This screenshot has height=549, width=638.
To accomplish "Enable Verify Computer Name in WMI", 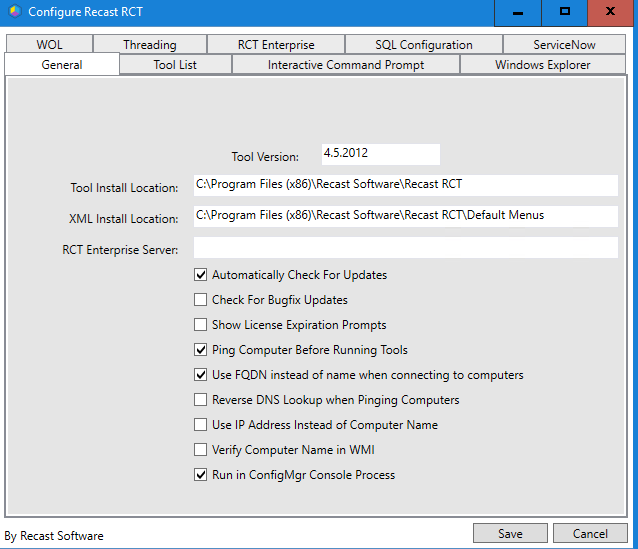I will pyautogui.click(x=200, y=450).
